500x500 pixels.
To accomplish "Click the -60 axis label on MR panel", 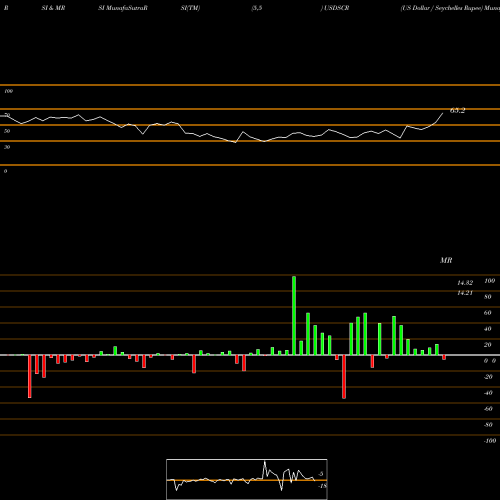I will [488, 409].
